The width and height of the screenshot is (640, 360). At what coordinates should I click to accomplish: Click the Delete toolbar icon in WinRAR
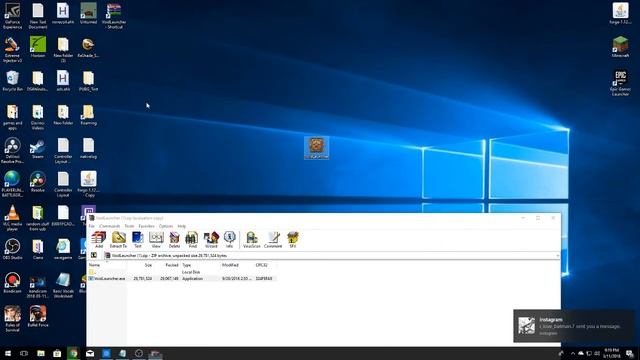pos(174,240)
